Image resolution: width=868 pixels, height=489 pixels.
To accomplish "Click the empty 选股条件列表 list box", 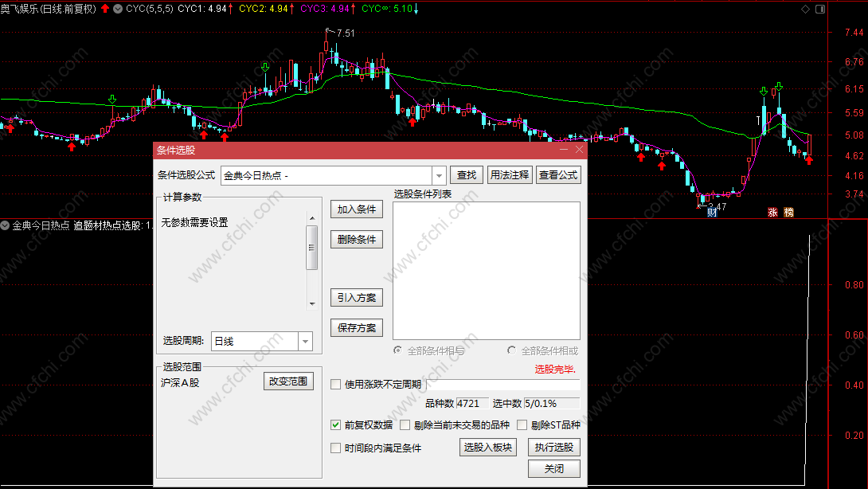I will point(487,271).
